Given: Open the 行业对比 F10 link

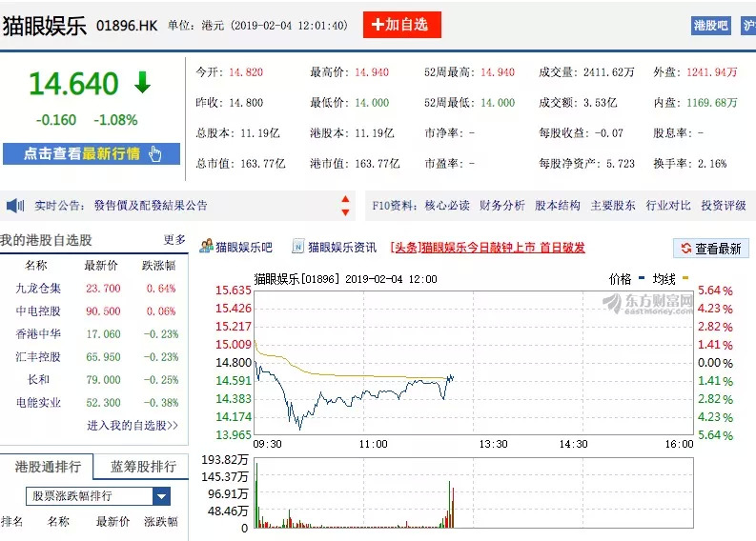Looking at the screenshot, I should [x=668, y=206].
